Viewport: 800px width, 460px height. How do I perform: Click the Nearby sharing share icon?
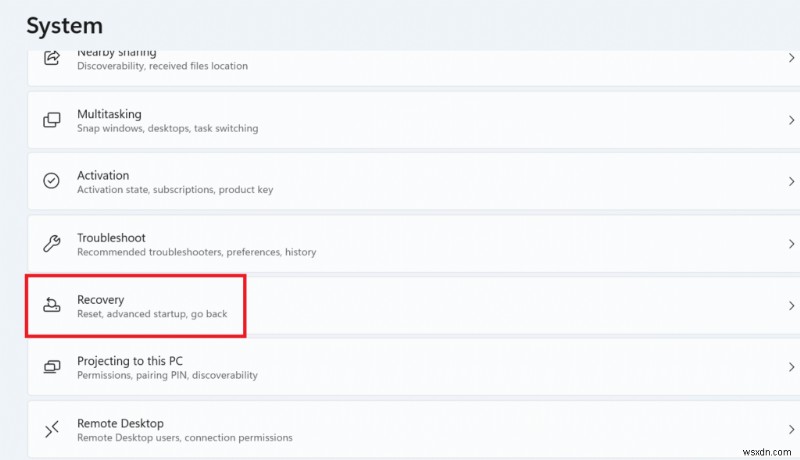(x=52, y=58)
